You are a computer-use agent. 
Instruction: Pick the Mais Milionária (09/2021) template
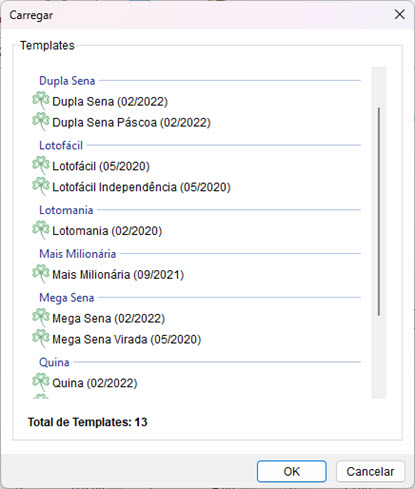point(118,275)
